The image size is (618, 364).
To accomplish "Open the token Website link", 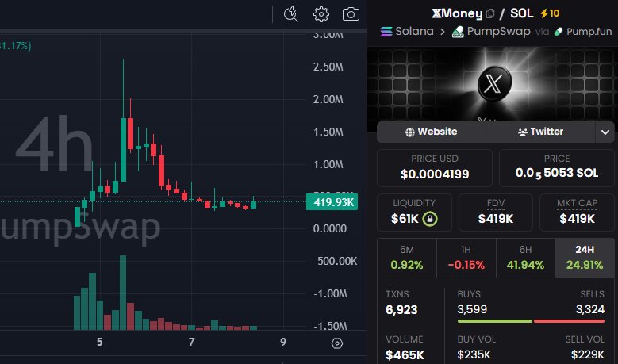I will coord(431,132).
